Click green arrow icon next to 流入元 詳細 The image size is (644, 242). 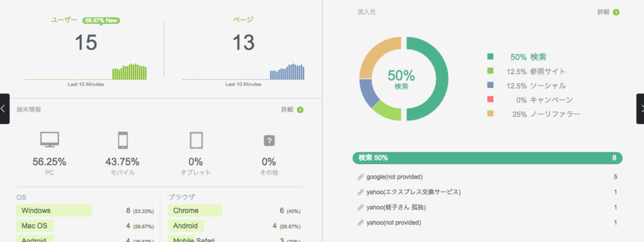coord(616,12)
